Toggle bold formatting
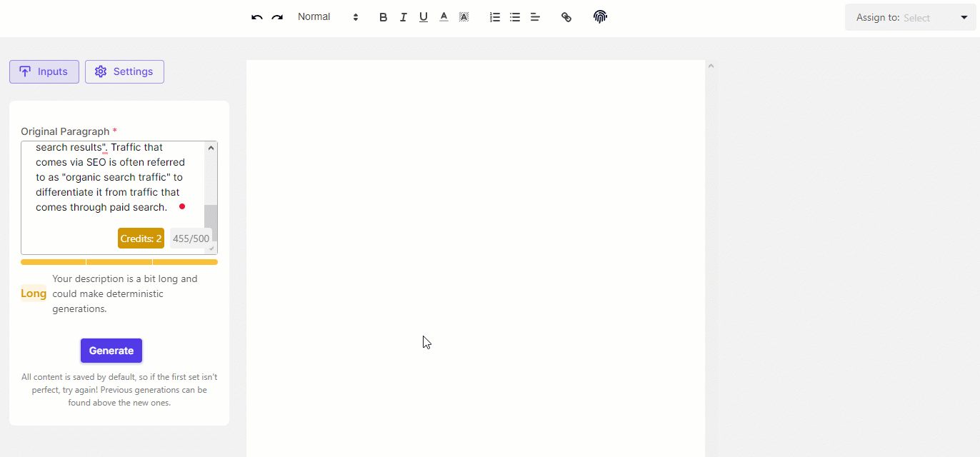Viewport: 980px width, 457px height. [384, 17]
